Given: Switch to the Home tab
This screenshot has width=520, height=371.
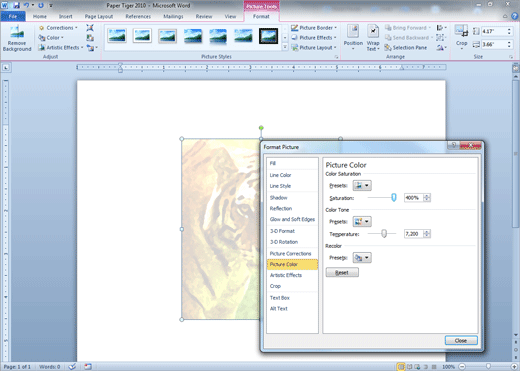Looking at the screenshot, I should coord(40,16).
